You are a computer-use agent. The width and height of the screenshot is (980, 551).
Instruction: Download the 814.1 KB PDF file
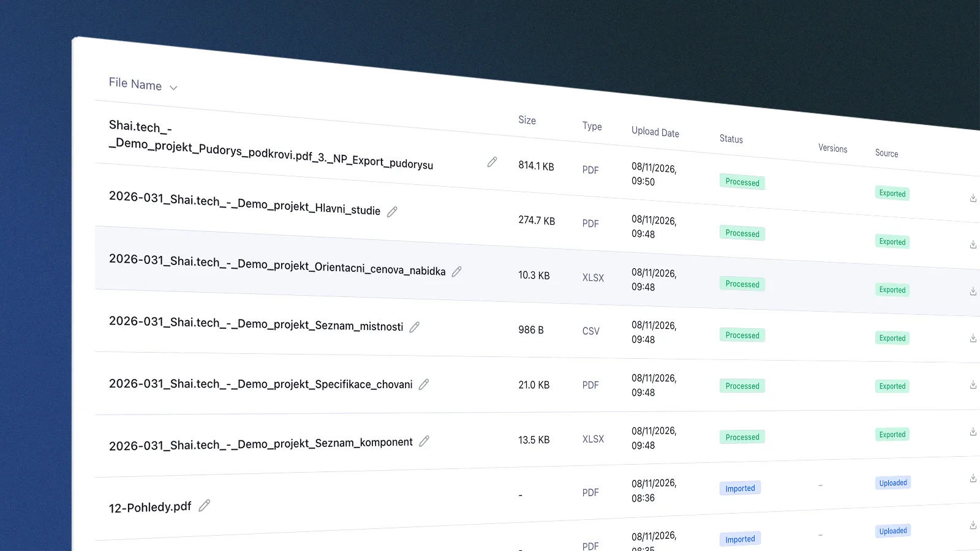click(973, 198)
